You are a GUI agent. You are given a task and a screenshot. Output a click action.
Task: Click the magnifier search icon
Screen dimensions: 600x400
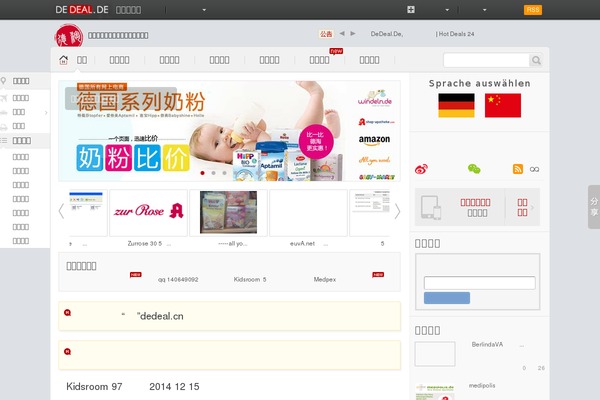[536, 60]
